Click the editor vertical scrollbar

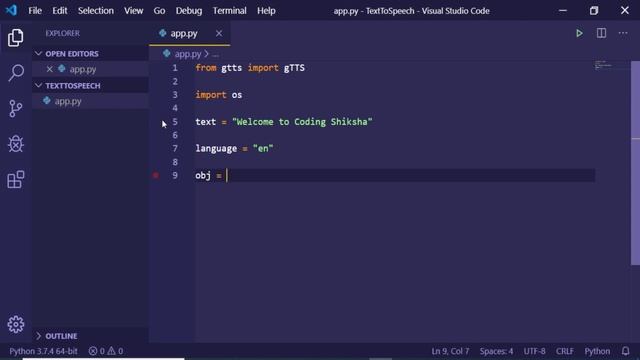[x=635, y=163]
